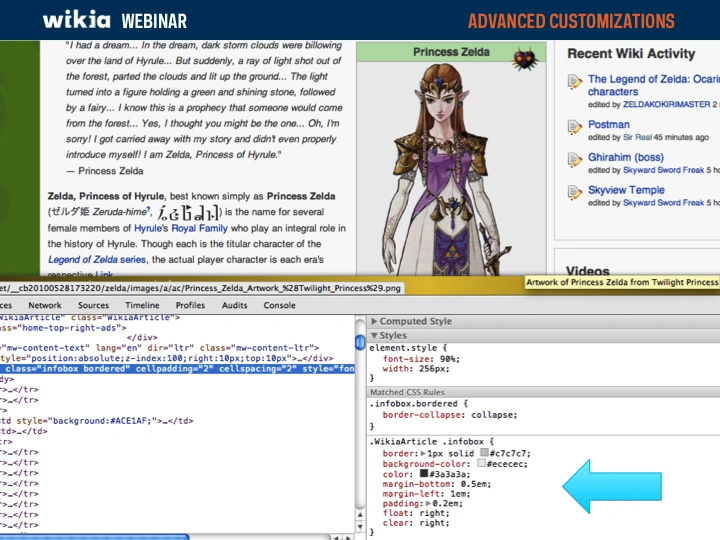Click the Majora's Mask icon in infobox header
720x540 pixels.
[524, 59]
